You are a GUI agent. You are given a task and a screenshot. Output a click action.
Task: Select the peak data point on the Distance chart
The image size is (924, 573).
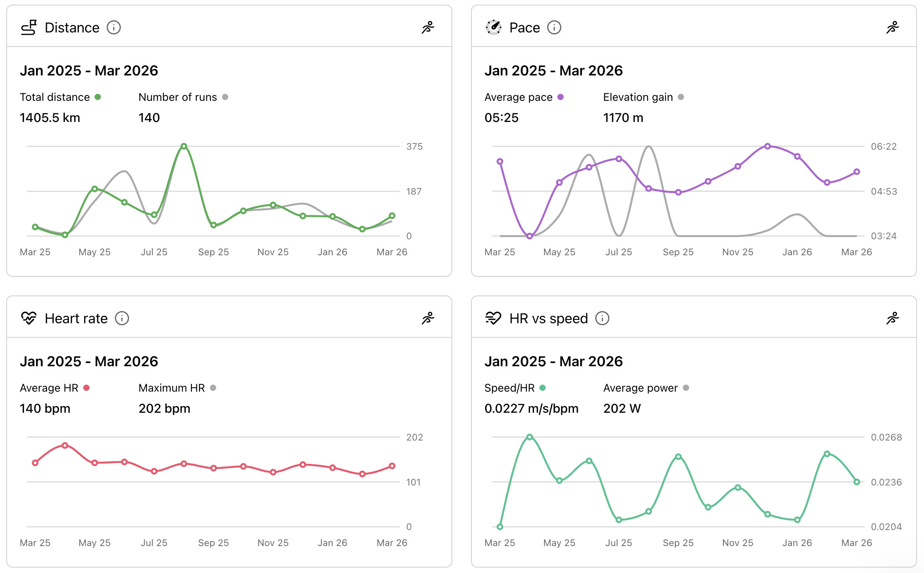click(183, 146)
